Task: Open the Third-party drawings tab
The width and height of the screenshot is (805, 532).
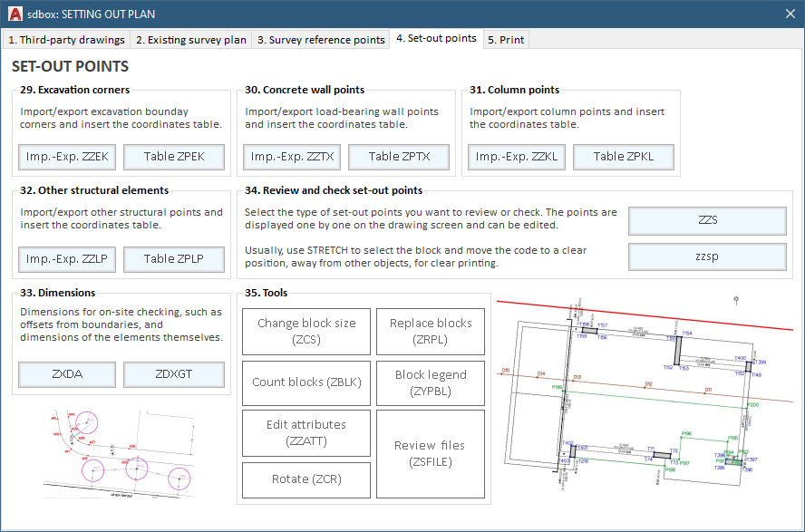Action: pos(66,40)
